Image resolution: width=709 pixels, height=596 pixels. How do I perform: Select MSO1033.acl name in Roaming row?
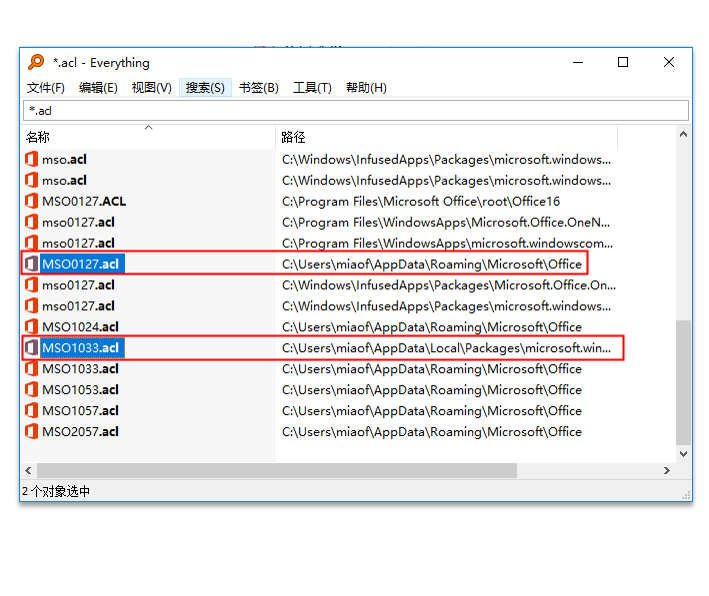pos(80,369)
